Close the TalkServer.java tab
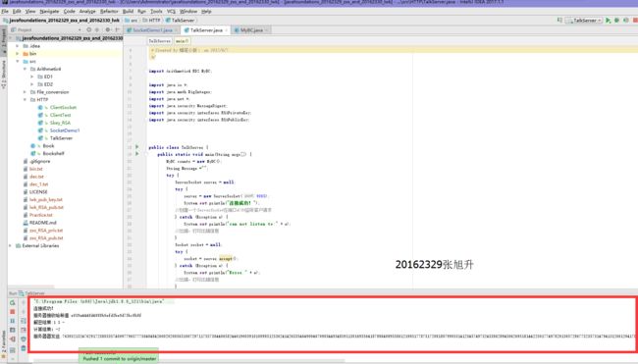This screenshot has width=638, height=364. point(226,30)
